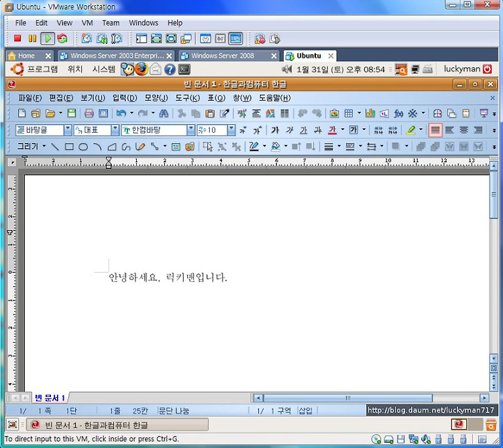Open the table icon dropdown arrow
This screenshot has height=448, width=503.
click(359, 113)
